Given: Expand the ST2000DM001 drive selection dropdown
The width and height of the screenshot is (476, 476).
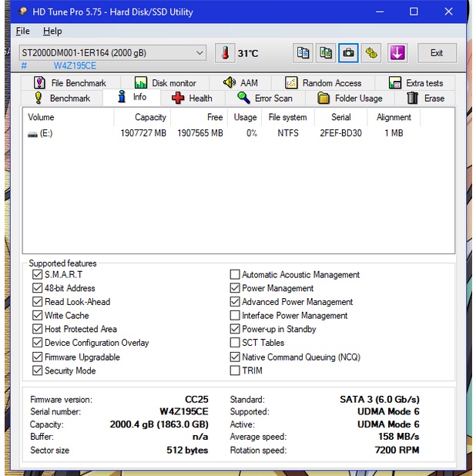Looking at the screenshot, I should pos(200,53).
